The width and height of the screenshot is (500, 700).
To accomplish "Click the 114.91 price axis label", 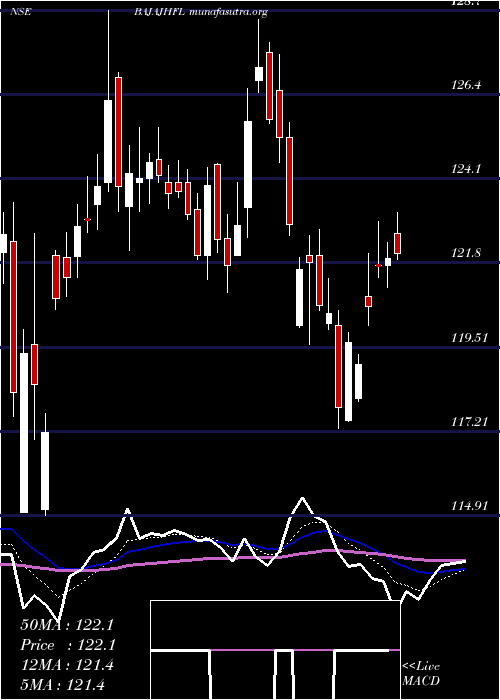I will [x=469, y=506].
